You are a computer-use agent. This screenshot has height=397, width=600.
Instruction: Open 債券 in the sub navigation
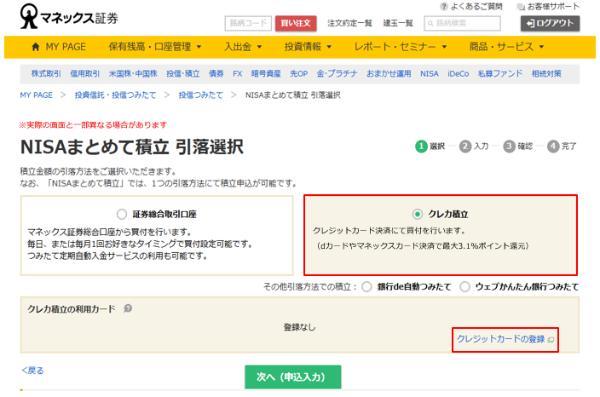pyautogui.click(x=216, y=74)
